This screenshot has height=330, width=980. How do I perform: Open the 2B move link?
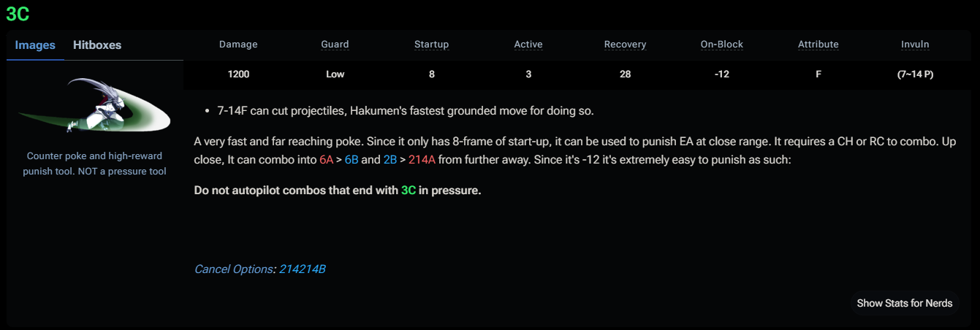click(390, 158)
